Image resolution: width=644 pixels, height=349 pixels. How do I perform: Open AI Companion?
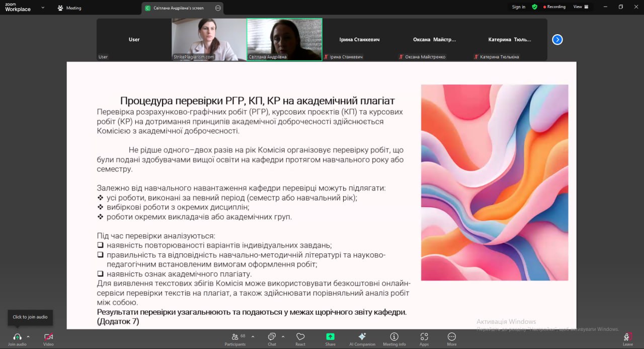coord(362,339)
